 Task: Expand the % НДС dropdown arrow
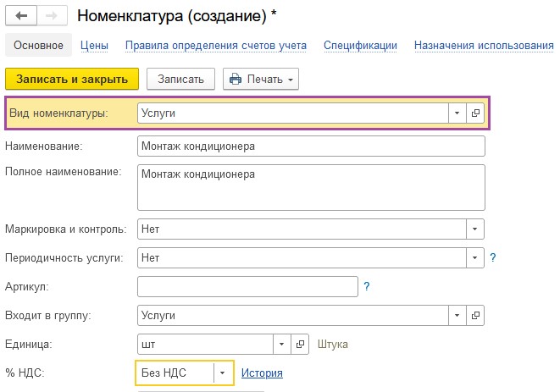coord(222,373)
